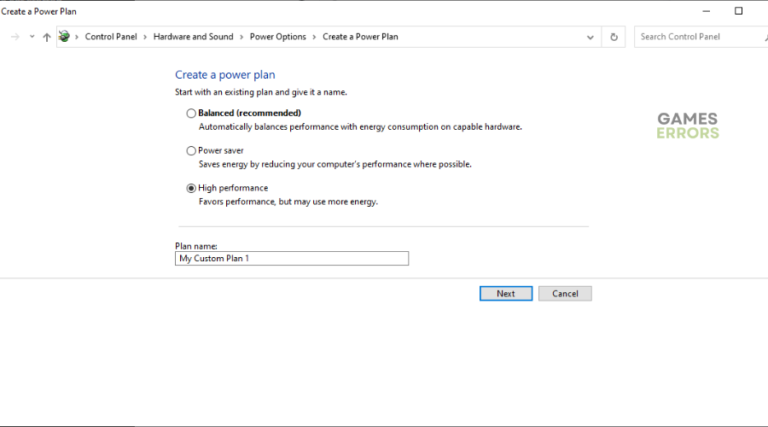The image size is (768, 427).
Task: Navigate to Hardware and Sound breadcrumb
Action: pyautogui.click(x=193, y=37)
